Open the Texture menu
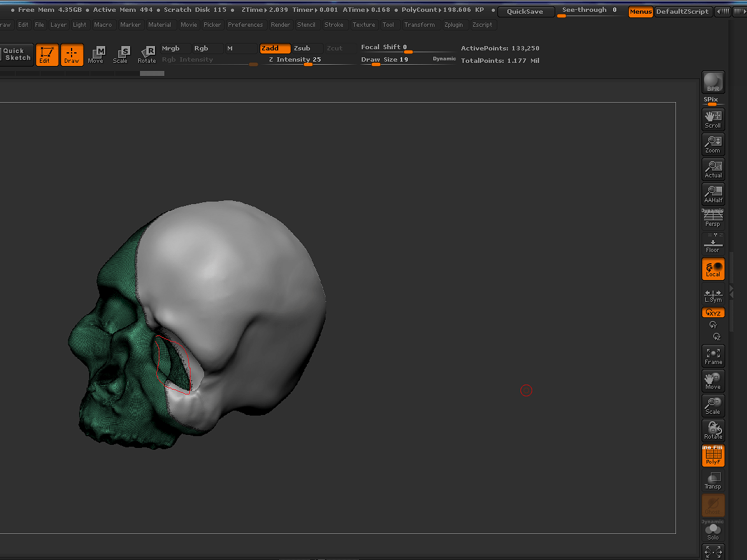Image resolution: width=747 pixels, height=560 pixels. (364, 25)
